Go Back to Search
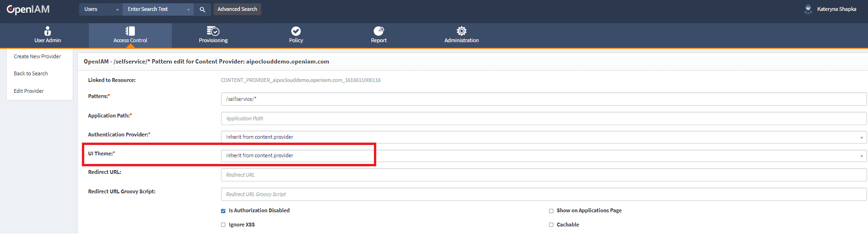This screenshot has width=868, height=235. coord(31,73)
